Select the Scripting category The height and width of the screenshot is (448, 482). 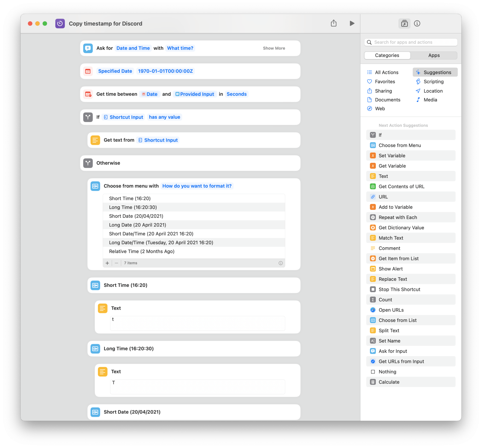434,81
